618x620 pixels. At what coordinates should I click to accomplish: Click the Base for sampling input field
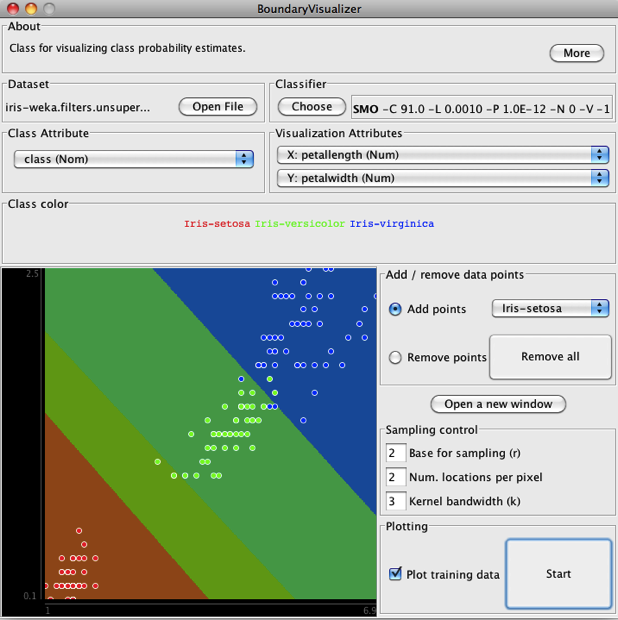click(x=394, y=453)
